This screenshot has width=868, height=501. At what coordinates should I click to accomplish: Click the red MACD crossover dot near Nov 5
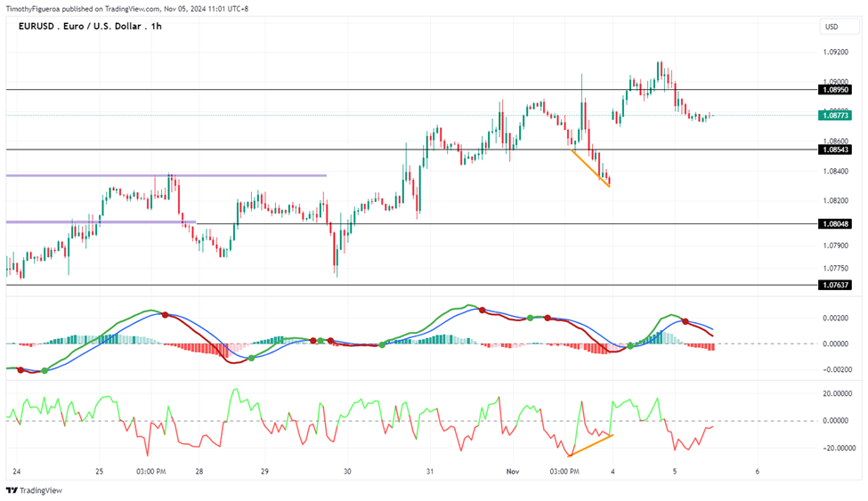[685, 321]
